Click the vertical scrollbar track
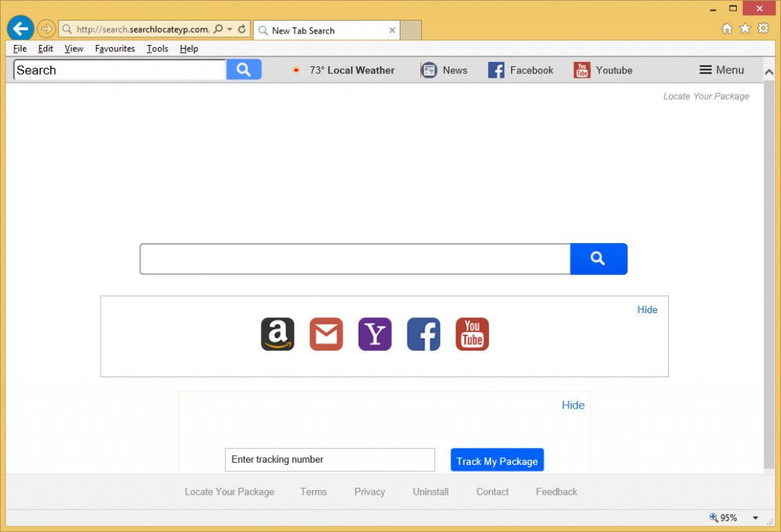The height and width of the screenshot is (532, 781). point(769,274)
